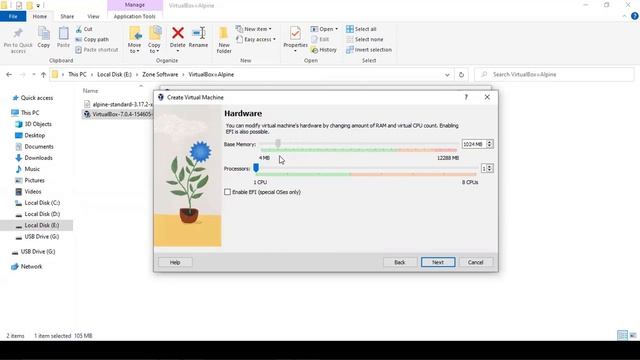Expand address bar history dropdown
The width and height of the screenshot is (640, 360).
[x=447, y=75]
